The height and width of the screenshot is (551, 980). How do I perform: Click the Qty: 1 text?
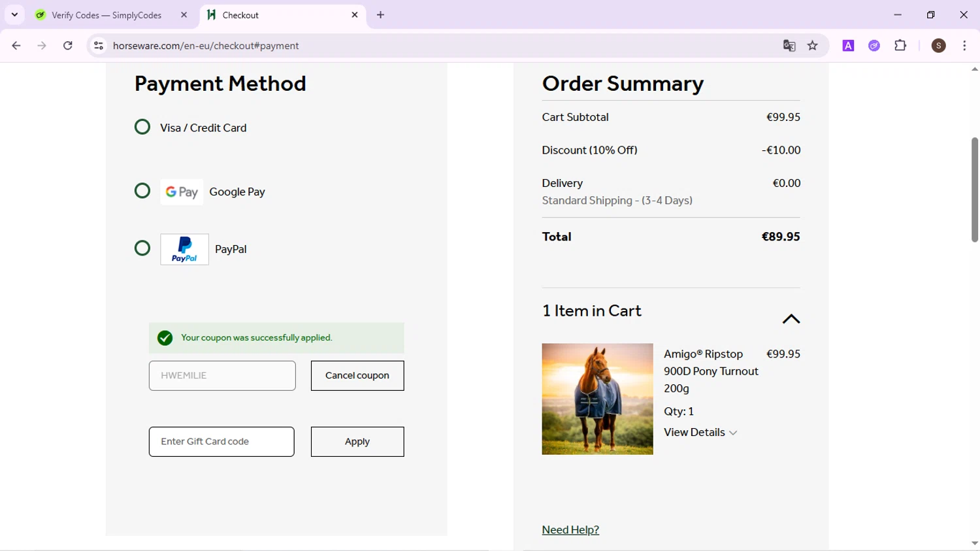click(679, 412)
